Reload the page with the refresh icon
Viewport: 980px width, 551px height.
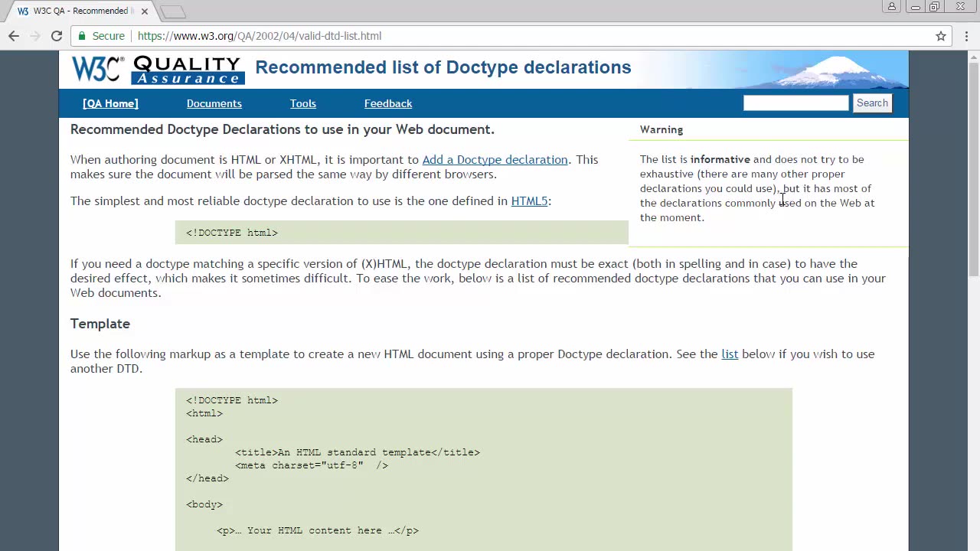tap(57, 36)
